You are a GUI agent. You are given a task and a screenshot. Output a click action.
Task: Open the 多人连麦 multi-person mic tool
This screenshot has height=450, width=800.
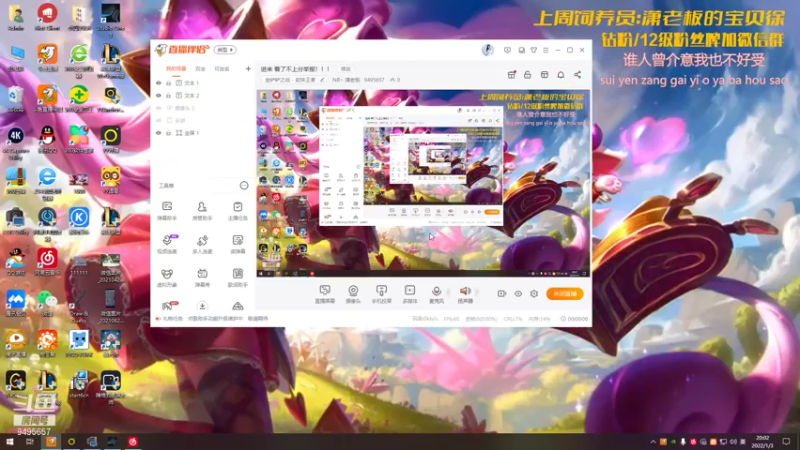coord(202,244)
